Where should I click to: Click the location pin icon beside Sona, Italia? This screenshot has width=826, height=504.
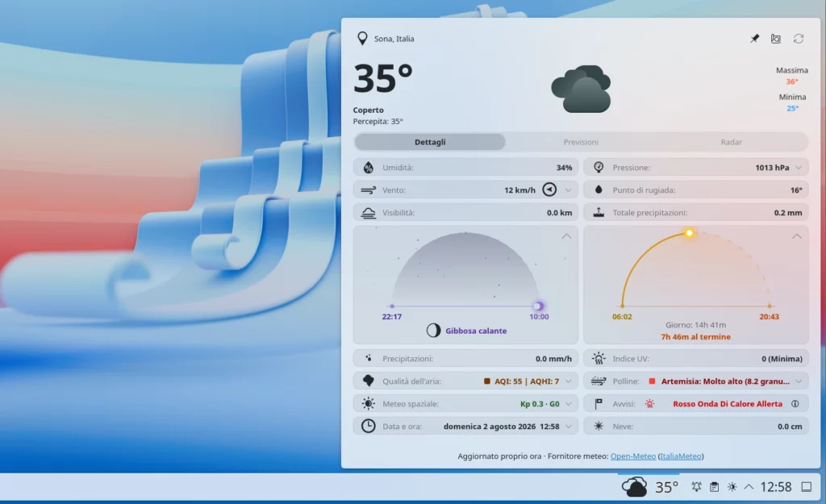pyautogui.click(x=362, y=39)
